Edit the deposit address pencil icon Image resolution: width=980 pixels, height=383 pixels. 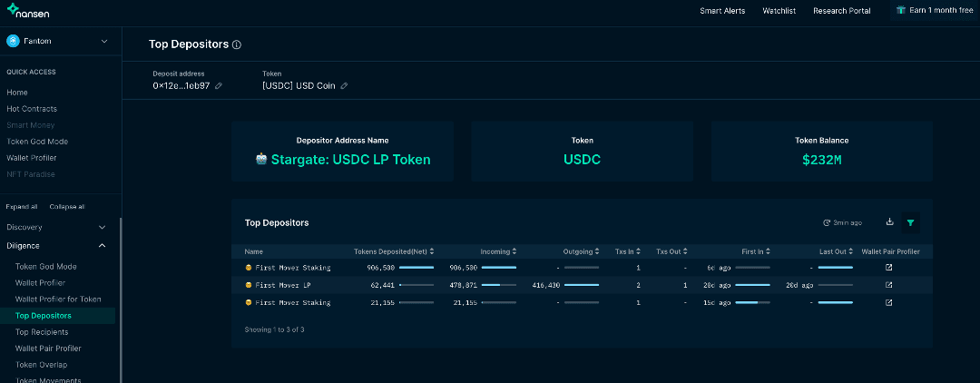(x=219, y=86)
